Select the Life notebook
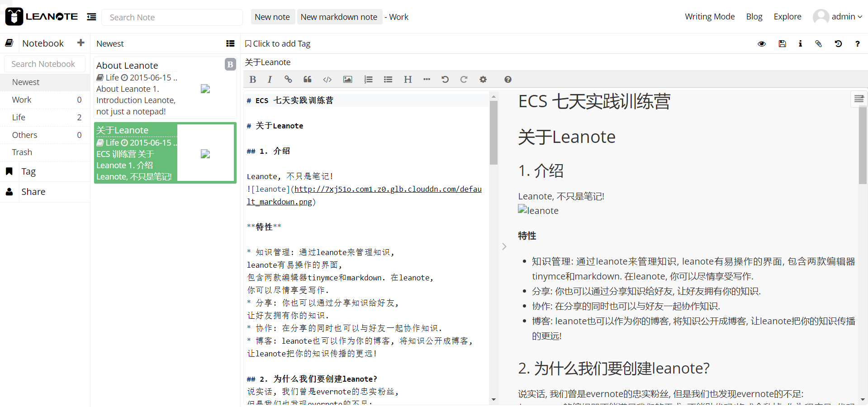 coord(45,117)
